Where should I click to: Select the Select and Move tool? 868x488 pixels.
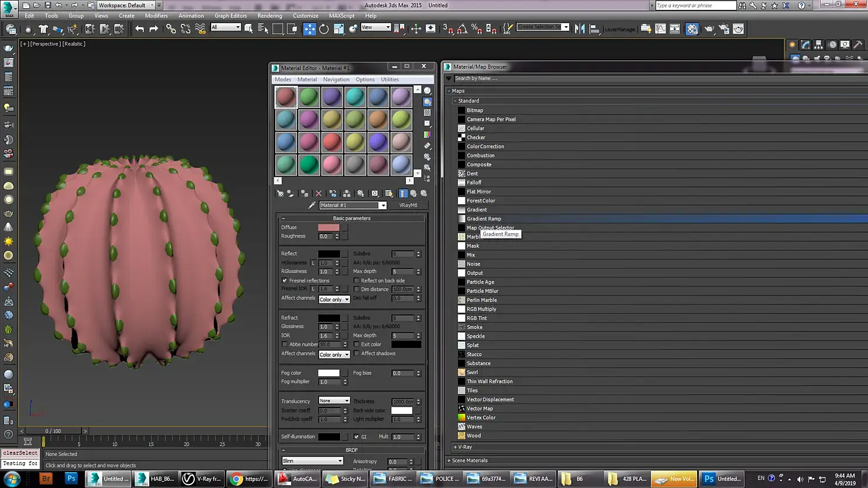(x=309, y=29)
